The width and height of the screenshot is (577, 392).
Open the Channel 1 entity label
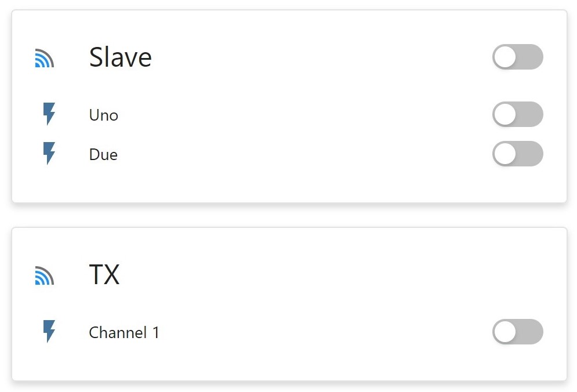[124, 333]
